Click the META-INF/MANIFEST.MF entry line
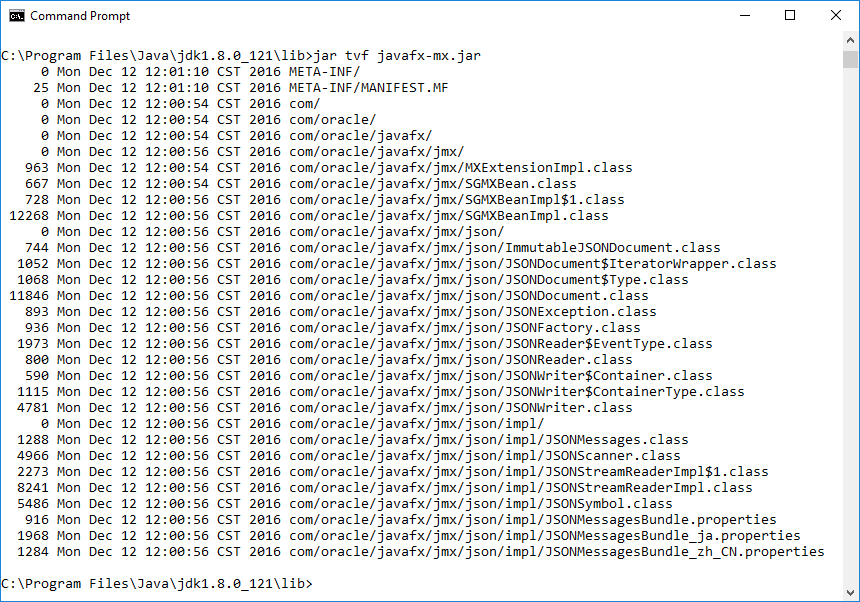 (x=369, y=88)
